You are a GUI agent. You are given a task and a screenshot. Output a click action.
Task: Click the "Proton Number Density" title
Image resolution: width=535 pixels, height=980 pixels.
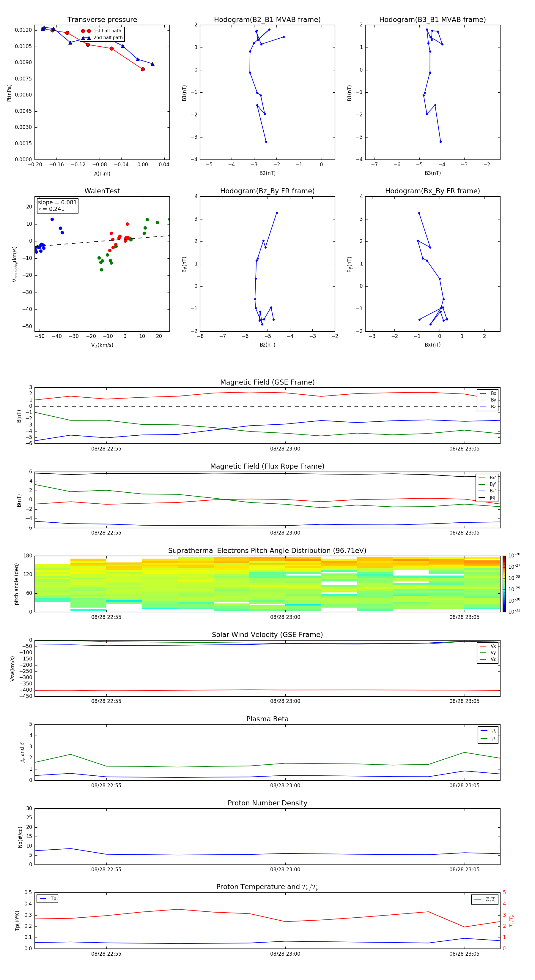267,804
